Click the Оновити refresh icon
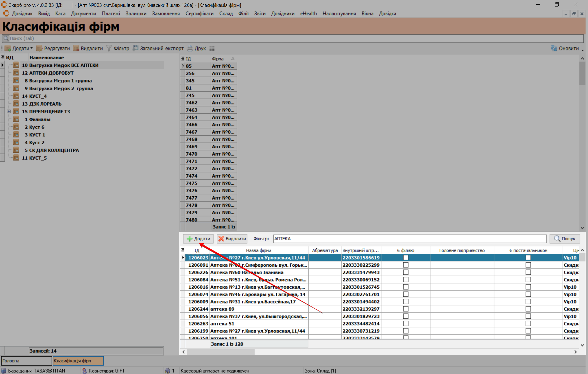 pyautogui.click(x=554, y=49)
